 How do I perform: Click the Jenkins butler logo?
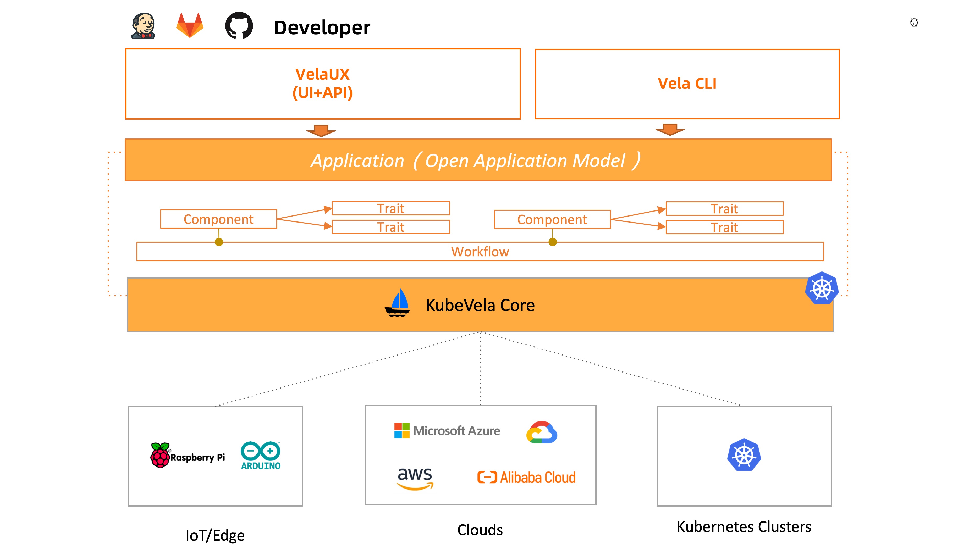tap(143, 26)
